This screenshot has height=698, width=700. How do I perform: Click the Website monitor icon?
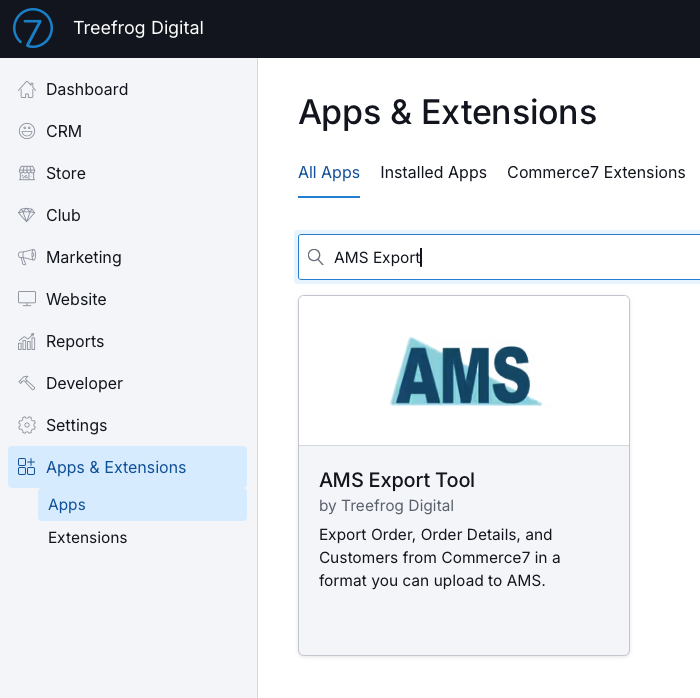(x=27, y=299)
